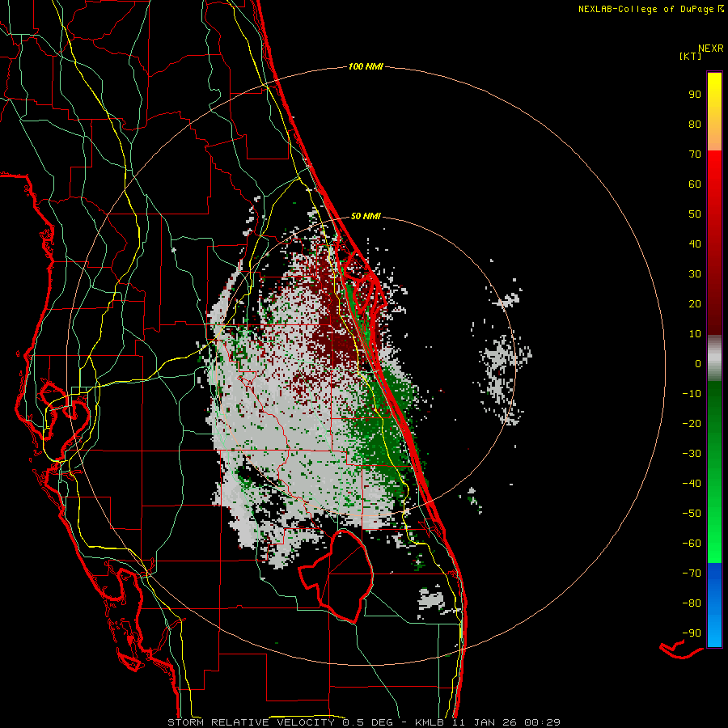Image resolution: width=728 pixels, height=728 pixels.
Task: Click the 80 scale label
Action: click(x=695, y=125)
